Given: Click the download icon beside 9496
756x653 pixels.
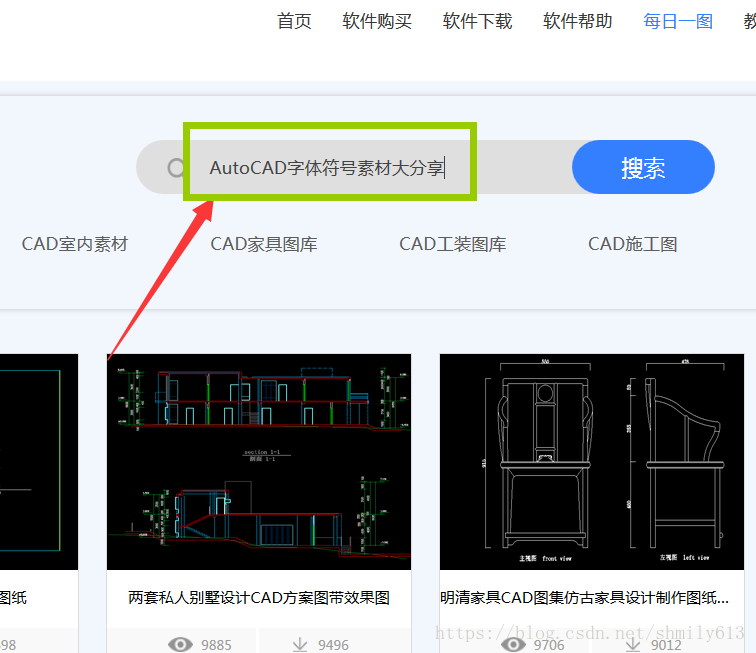Looking at the screenshot, I should (x=300, y=644).
